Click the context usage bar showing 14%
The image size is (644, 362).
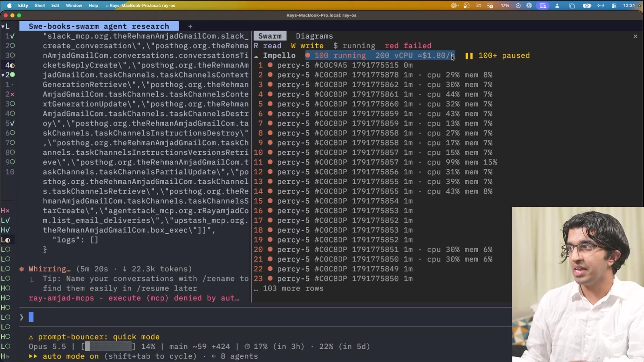coord(108,347)
